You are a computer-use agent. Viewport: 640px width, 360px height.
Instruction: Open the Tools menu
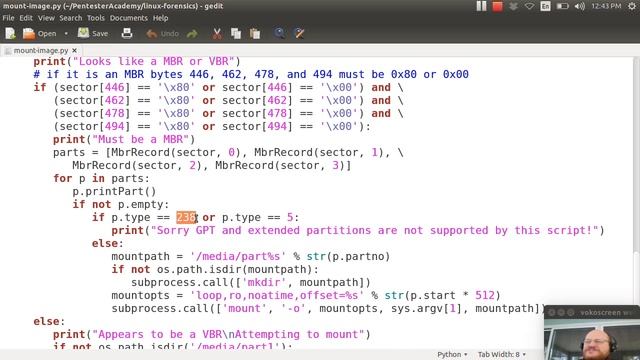pos(96,18)
